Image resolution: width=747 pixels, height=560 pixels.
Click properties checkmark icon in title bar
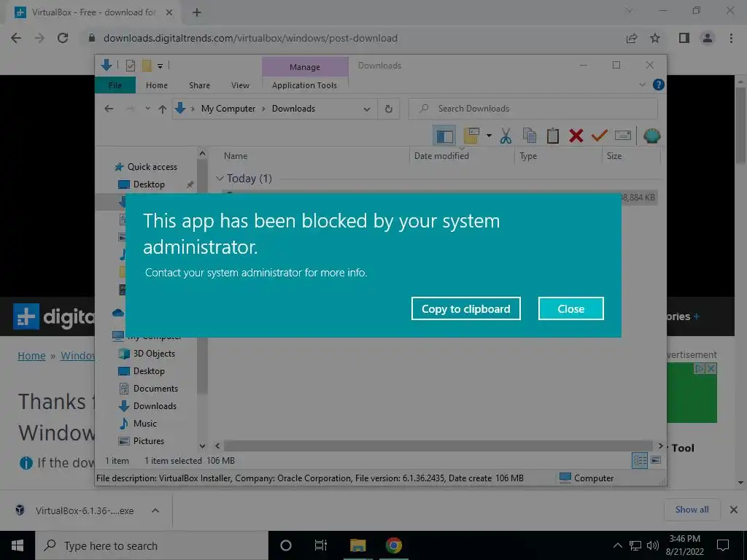point(130,65)
